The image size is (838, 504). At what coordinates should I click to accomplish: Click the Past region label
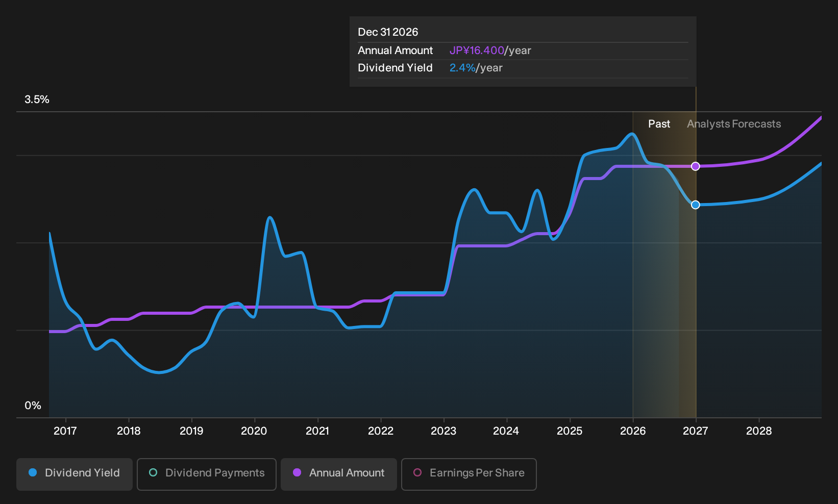click(659, 124)
